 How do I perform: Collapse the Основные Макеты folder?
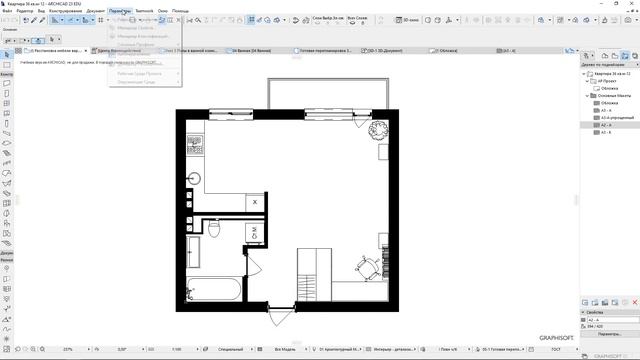[587, 96]
